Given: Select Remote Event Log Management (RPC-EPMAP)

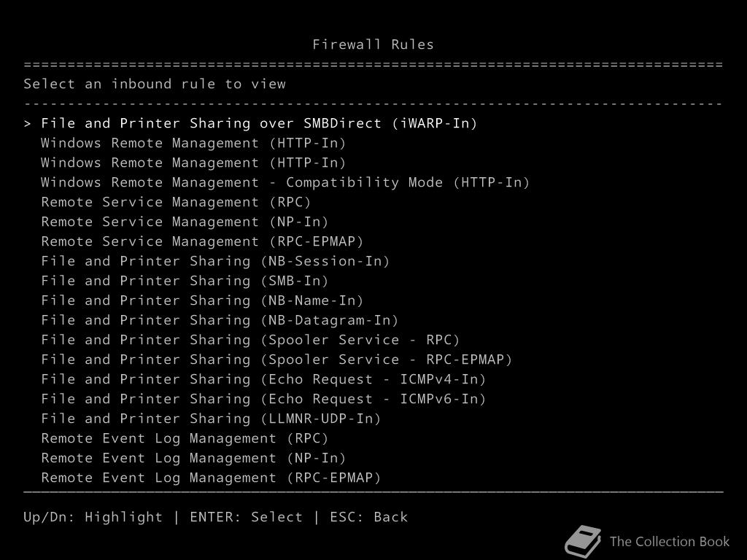Looking at the screenshot, I should point(211,478).
